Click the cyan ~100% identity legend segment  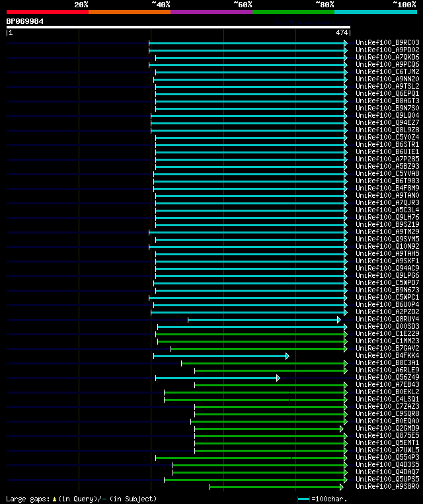point(375,12)
